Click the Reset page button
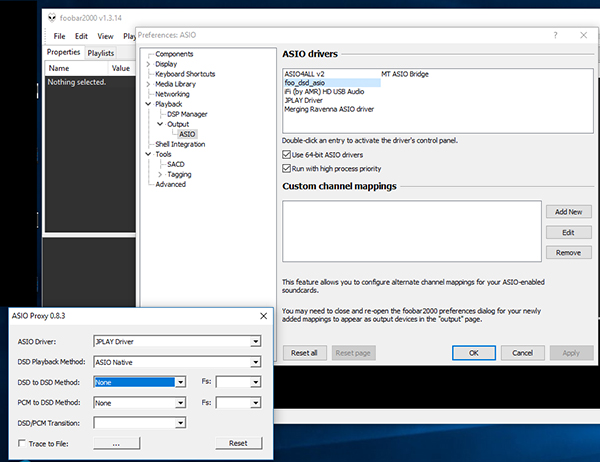 tap(353, 353)
